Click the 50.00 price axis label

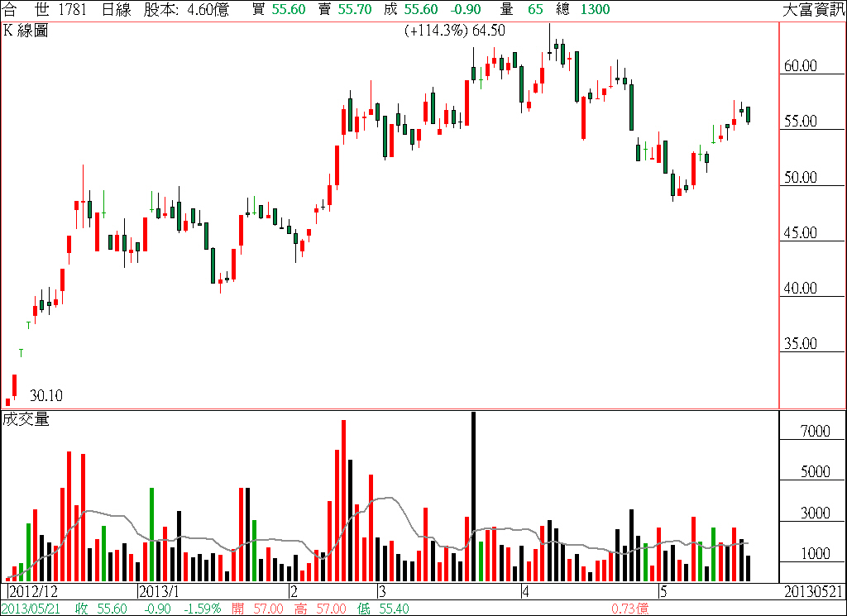click(801, 177)
